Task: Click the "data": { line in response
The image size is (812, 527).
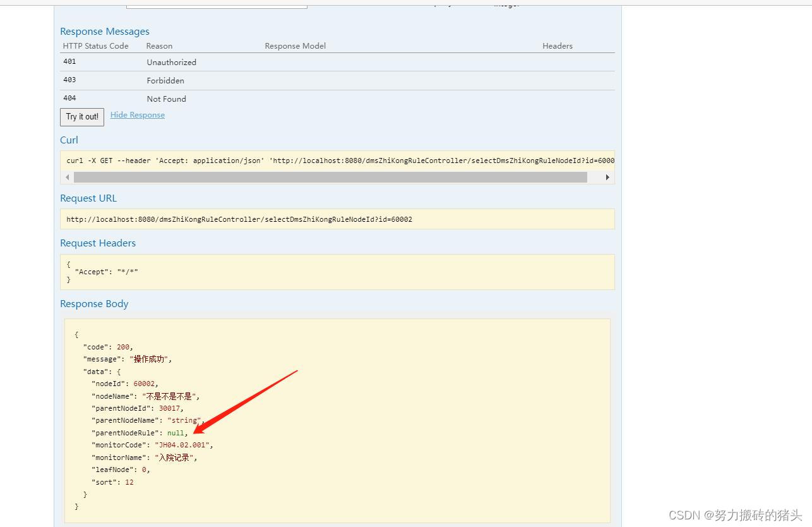Action: pyautogui.click(x=102, y=372)
